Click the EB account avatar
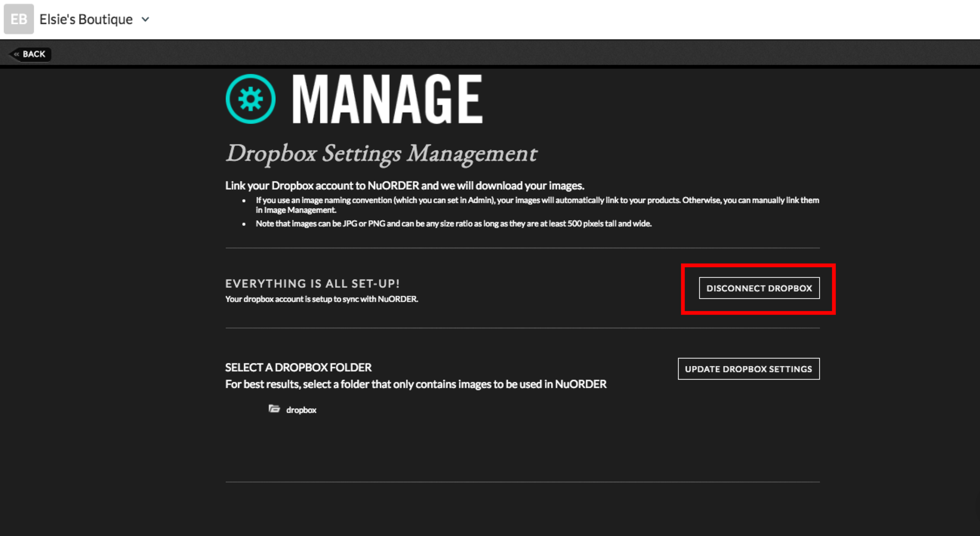This screenshot has width=980, height=536. [x=18, y=19]
